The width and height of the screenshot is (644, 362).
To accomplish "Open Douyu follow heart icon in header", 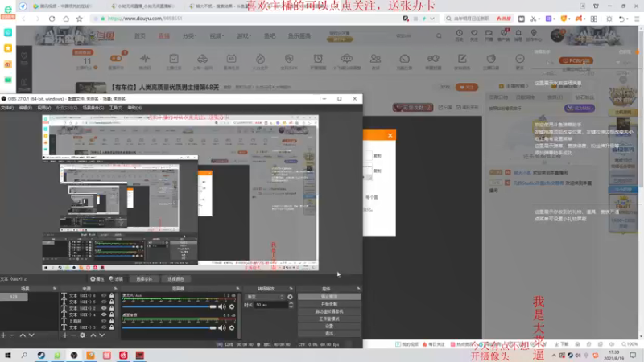I will coord(474,35).
